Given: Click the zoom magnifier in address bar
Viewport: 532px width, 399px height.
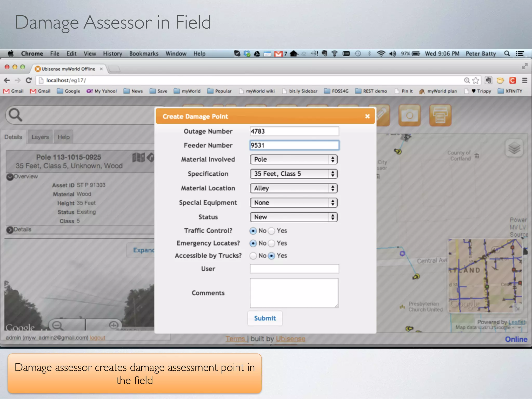Looking at the screenshot, I should click(x=467, y=81).
